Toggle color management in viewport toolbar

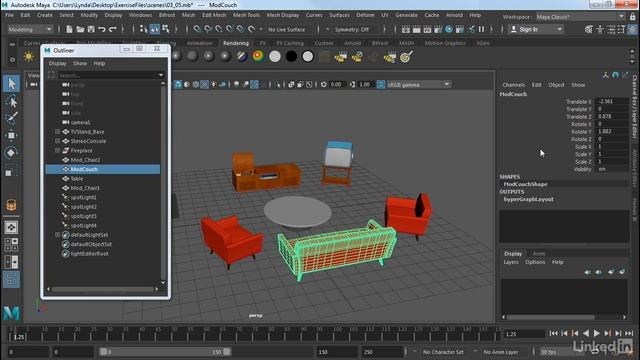[380, 84]
